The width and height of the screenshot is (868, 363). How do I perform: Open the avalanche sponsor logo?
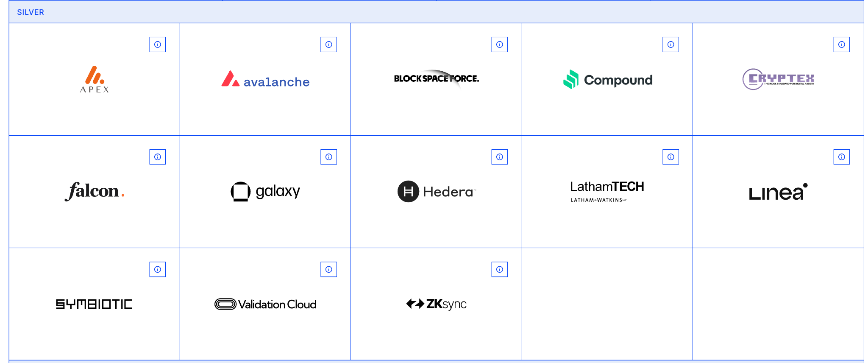[x=265, y=80]
